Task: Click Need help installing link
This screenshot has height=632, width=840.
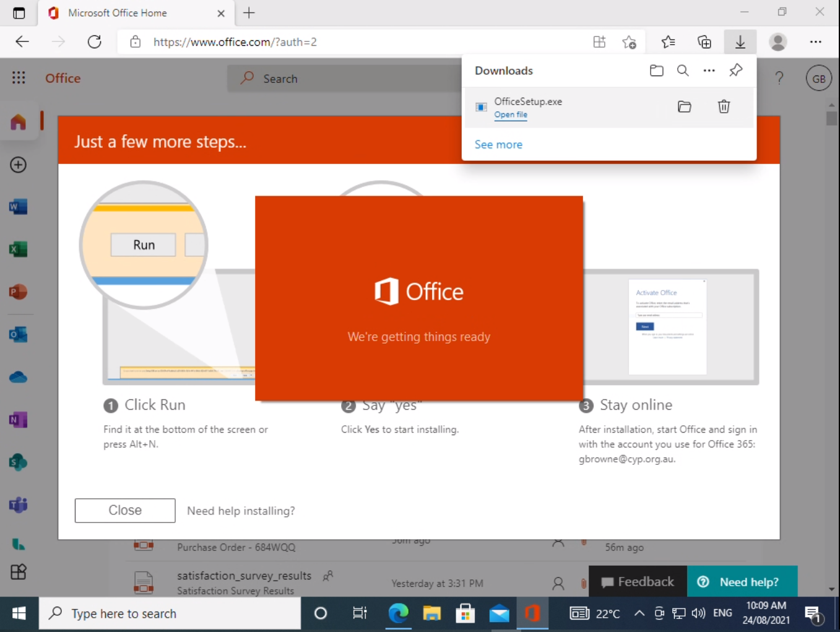Action: (x=241, y=511)
